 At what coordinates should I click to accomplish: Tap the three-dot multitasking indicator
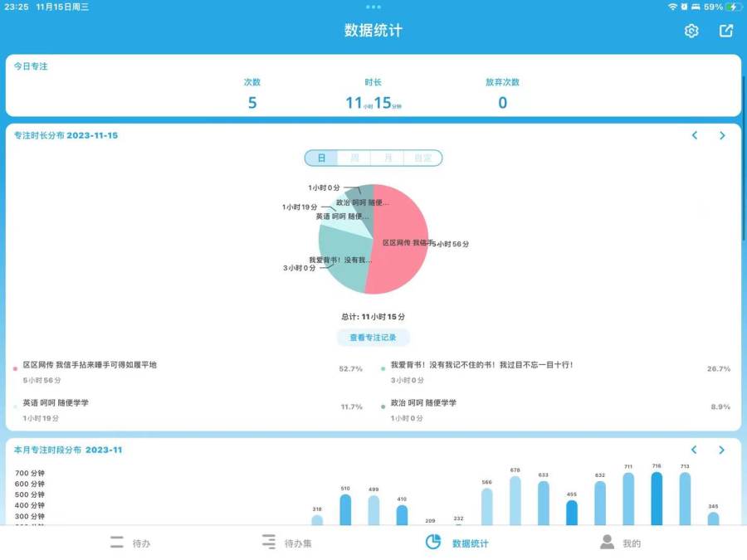click(x=373, y=7)
